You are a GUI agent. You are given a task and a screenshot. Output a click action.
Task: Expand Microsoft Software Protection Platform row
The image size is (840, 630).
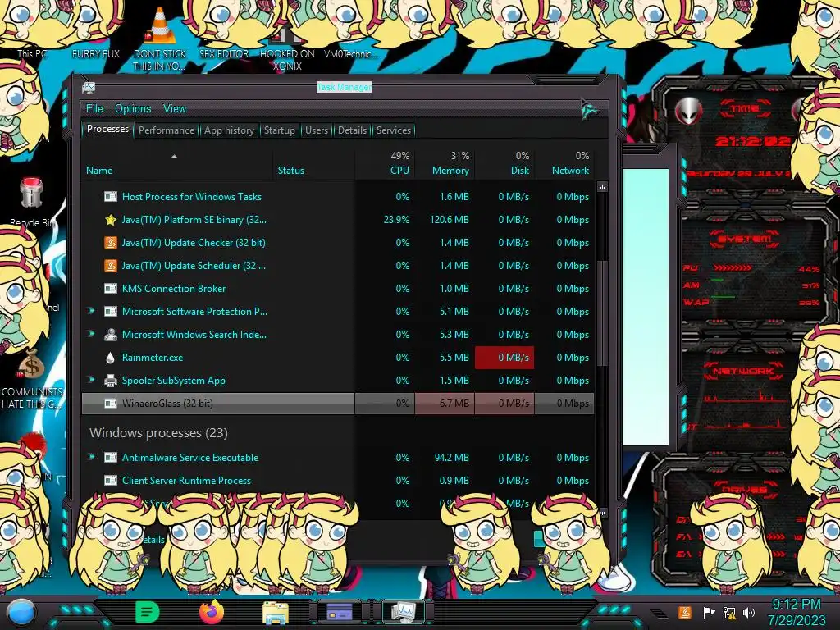point(91,311)
